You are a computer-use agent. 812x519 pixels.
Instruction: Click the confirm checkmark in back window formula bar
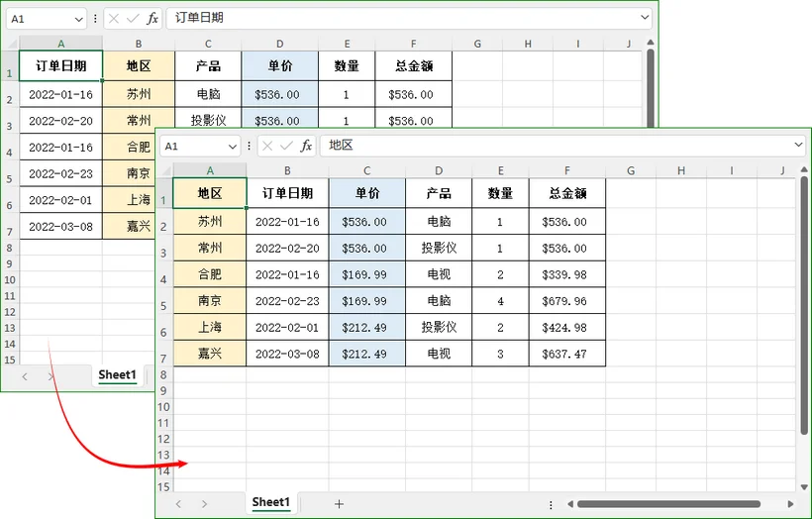pos(133,19)
